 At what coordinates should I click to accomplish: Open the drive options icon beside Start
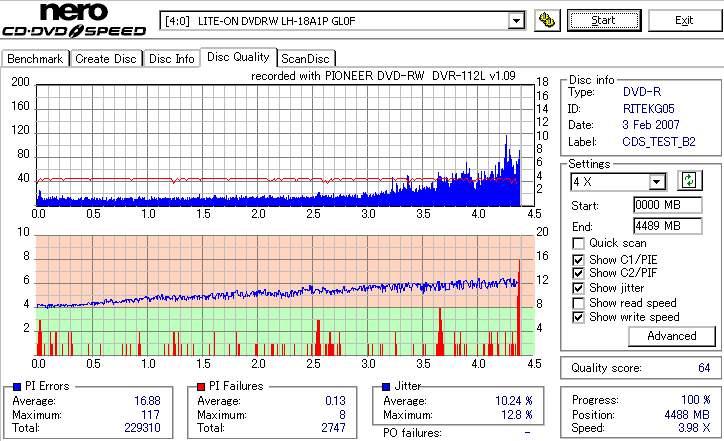click(547, 20)
